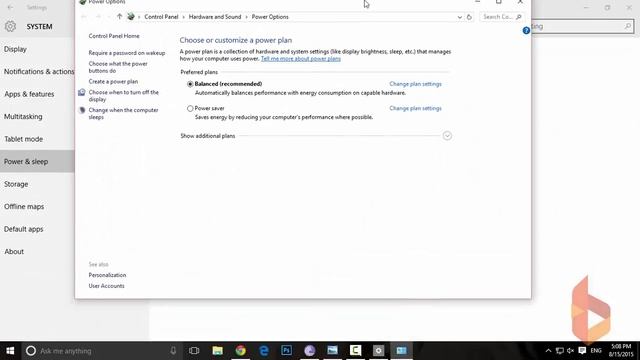The width and height of the screenshot is (640, 360).
Task: Open File Explorer from the taskbar
Action: pyautogui.click(x=218, y=351)
